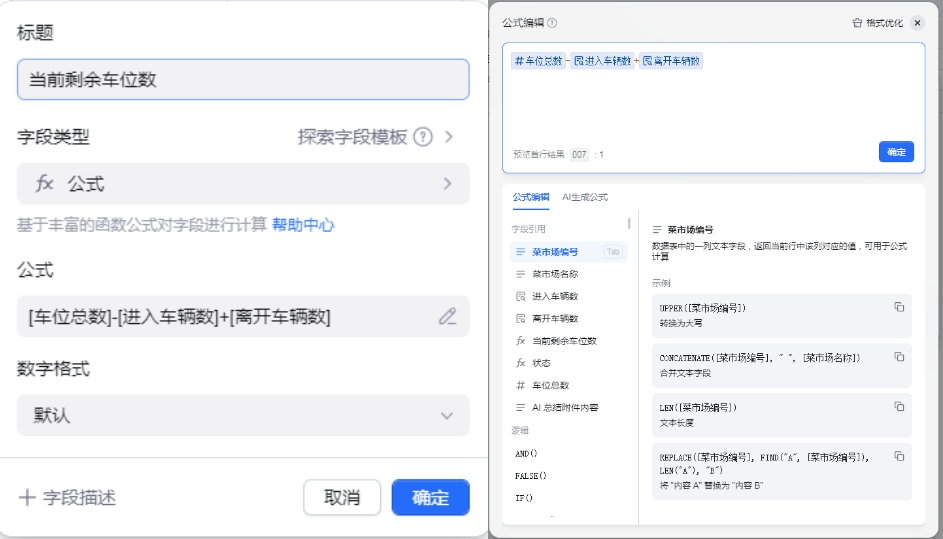The height and width of the screenshot is (539, 943).
Task: Close the formula editor panel
Action: pyautogui.click(x=917, y=23)
